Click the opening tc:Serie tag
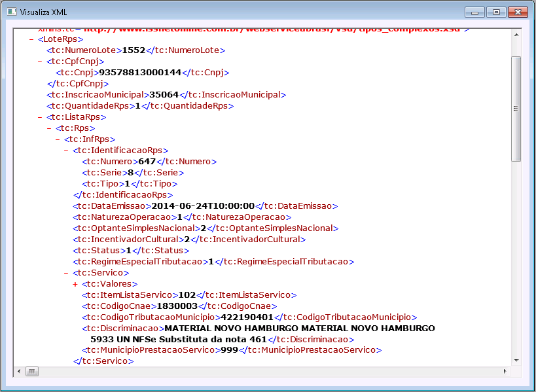 coord(105,173)
